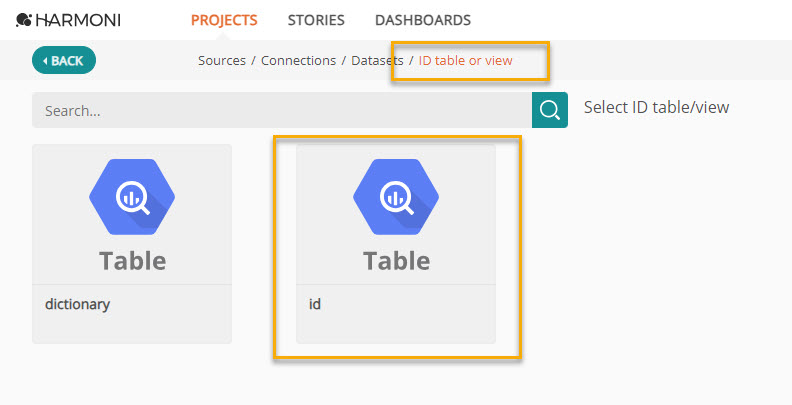Switch to the STORIES tab
This screenshot has height=405, width=792.
316,20
